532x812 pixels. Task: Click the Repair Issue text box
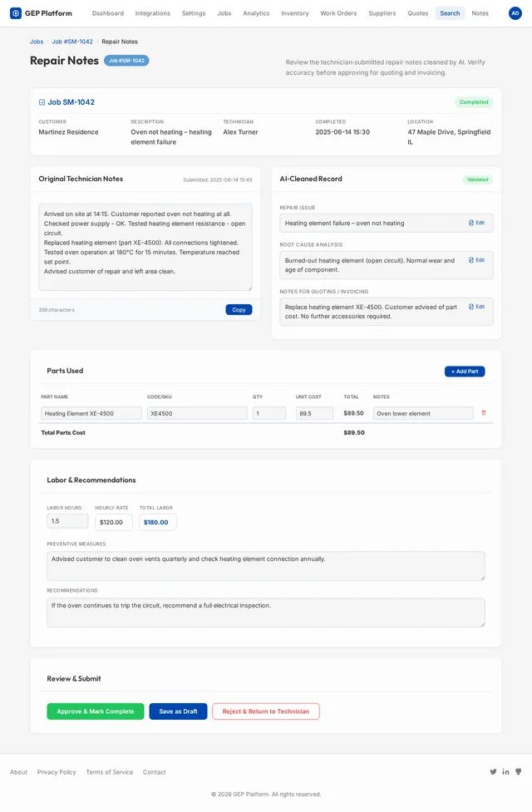(x=387, y=224)
